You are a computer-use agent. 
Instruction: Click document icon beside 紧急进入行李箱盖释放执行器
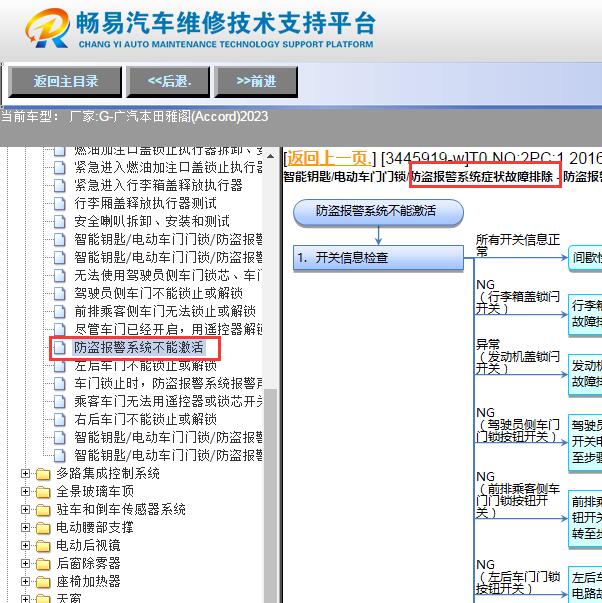(59, 185)
